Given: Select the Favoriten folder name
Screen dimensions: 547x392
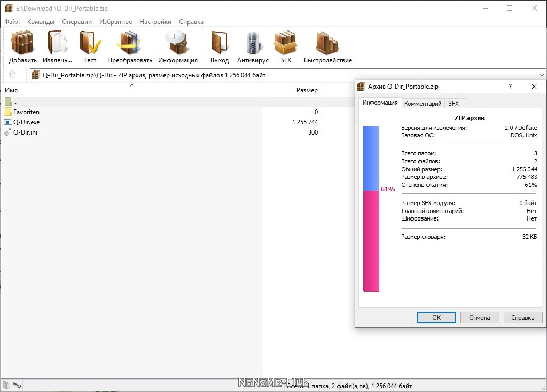Looking at the screenshot, I should (x=26, y=112).
